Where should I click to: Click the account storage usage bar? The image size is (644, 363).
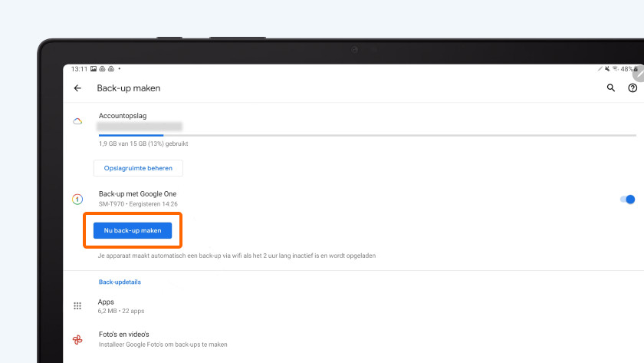pyautogui.click(x=367, y=135)
